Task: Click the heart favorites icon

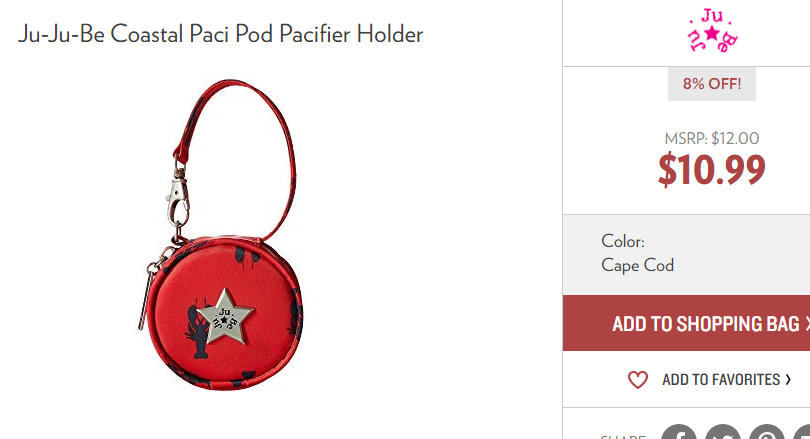Action: pos(637,380)
